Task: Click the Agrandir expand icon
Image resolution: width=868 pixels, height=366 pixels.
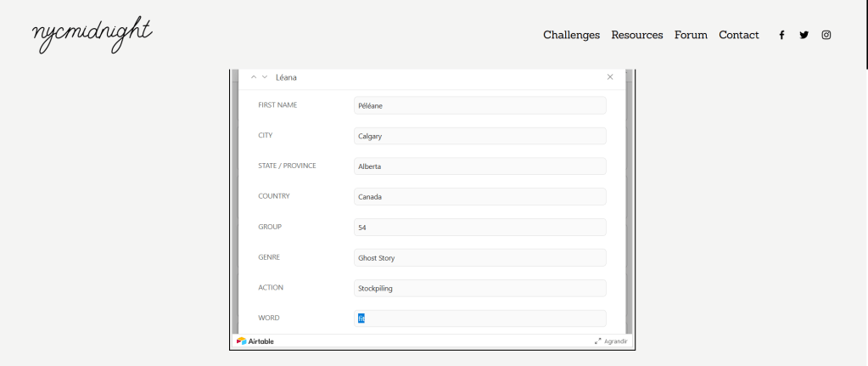Action: (x=598, y=341)
